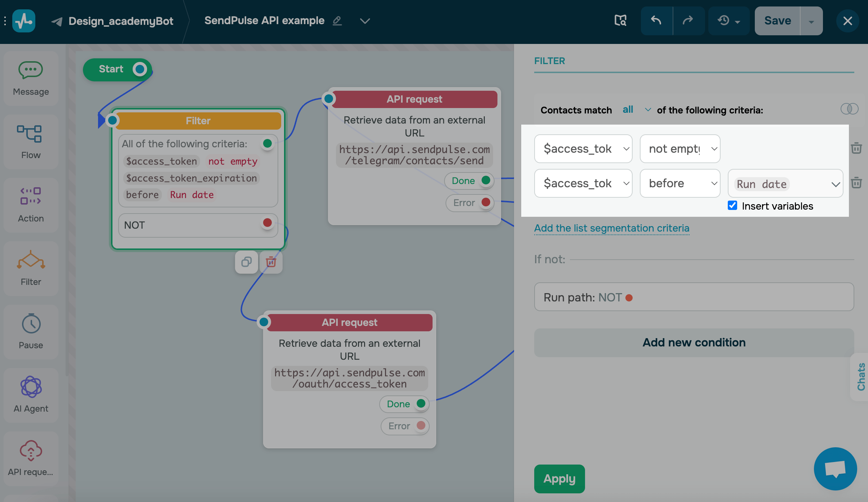
Task: Duplicate the selected Filter block
Action: pyautogui.click(x=247, y=262)
